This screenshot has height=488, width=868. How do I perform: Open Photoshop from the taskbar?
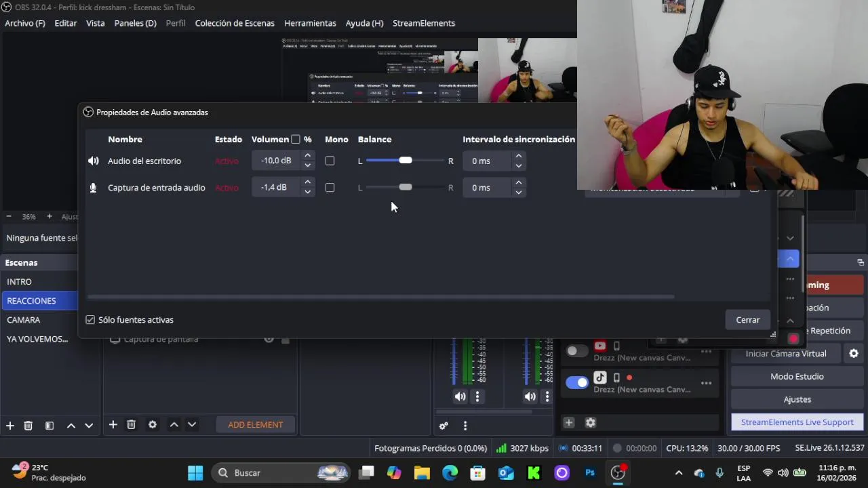click(590, 473)
